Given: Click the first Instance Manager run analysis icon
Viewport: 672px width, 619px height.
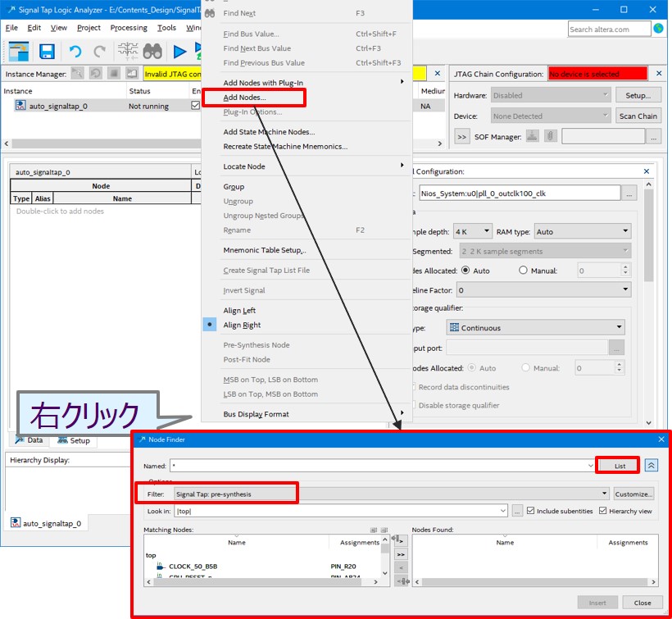Looking at the screenshot, I should coord(78,74).
